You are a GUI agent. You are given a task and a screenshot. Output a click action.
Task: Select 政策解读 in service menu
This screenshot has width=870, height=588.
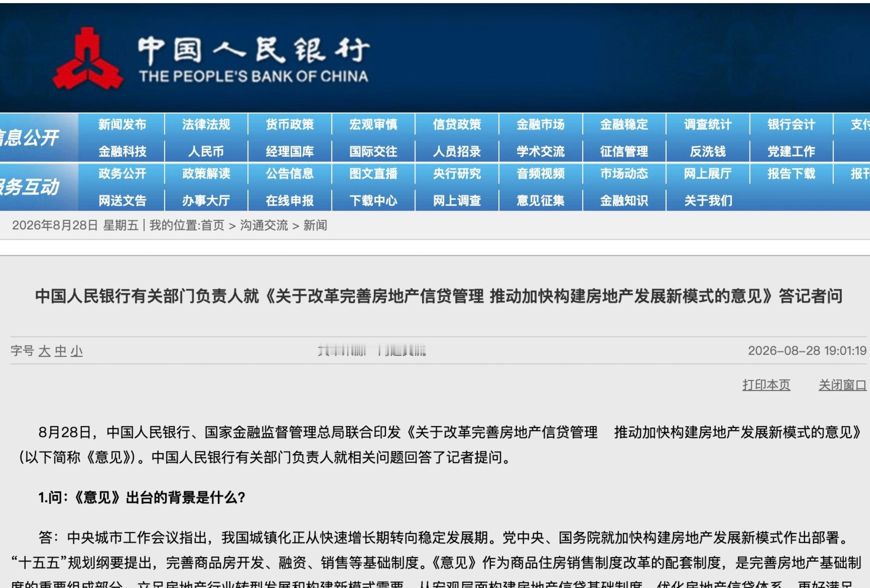tap(206, 173)
